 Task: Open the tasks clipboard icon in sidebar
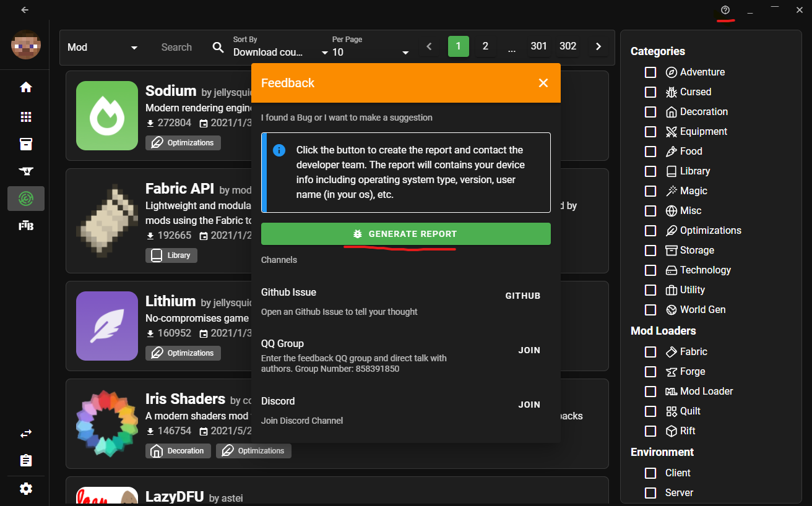pyautogui.click(x=25, y=460)
